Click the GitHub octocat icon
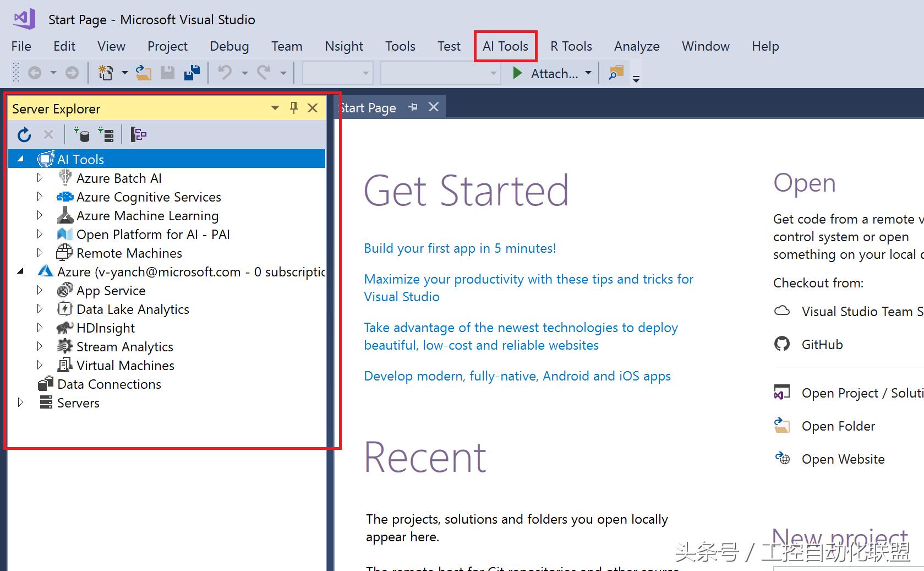 pyautogui.click(x=782, y=344)
